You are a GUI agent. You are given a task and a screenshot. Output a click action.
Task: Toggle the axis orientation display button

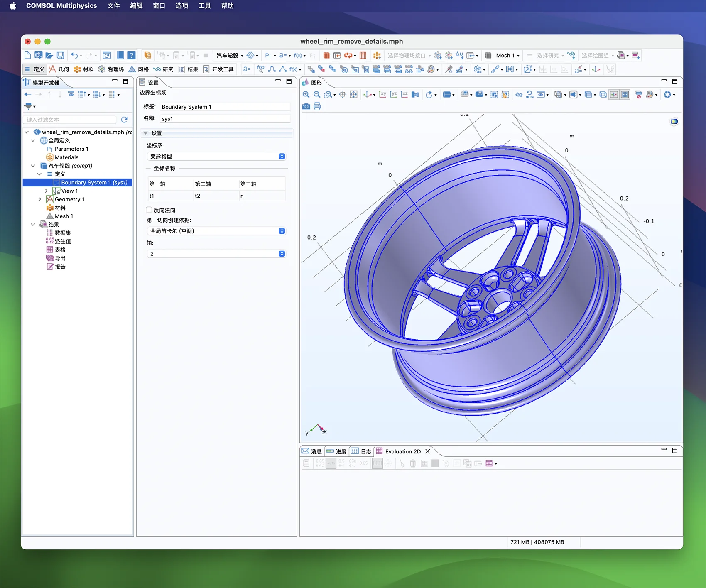[614, 95]
